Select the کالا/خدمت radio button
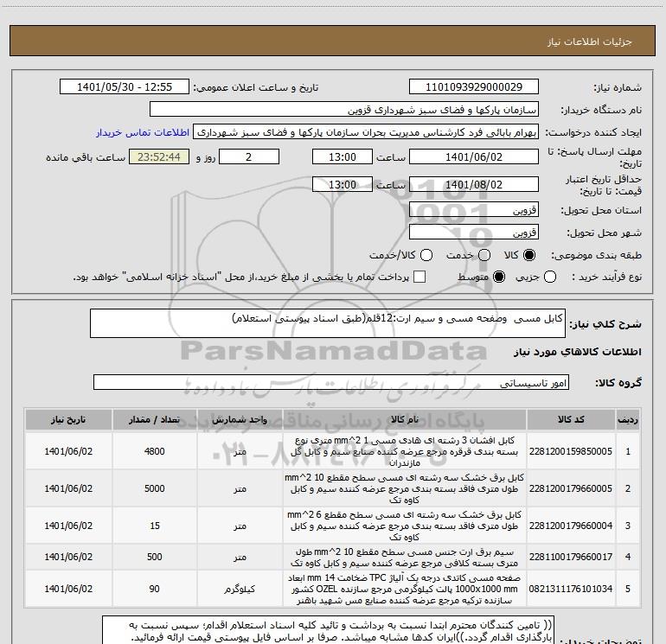This screenshot has width=666, height=644. pyautogui.click(x=426, y=255)
